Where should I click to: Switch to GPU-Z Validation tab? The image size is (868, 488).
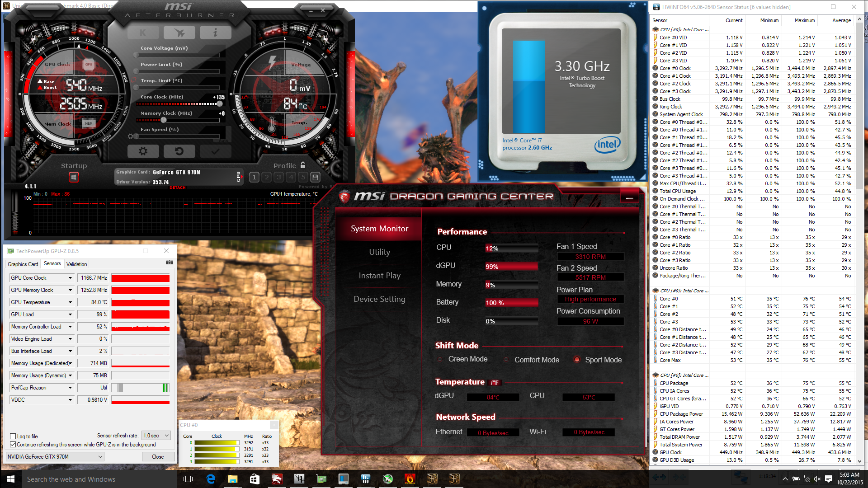(x=76, y=264)
